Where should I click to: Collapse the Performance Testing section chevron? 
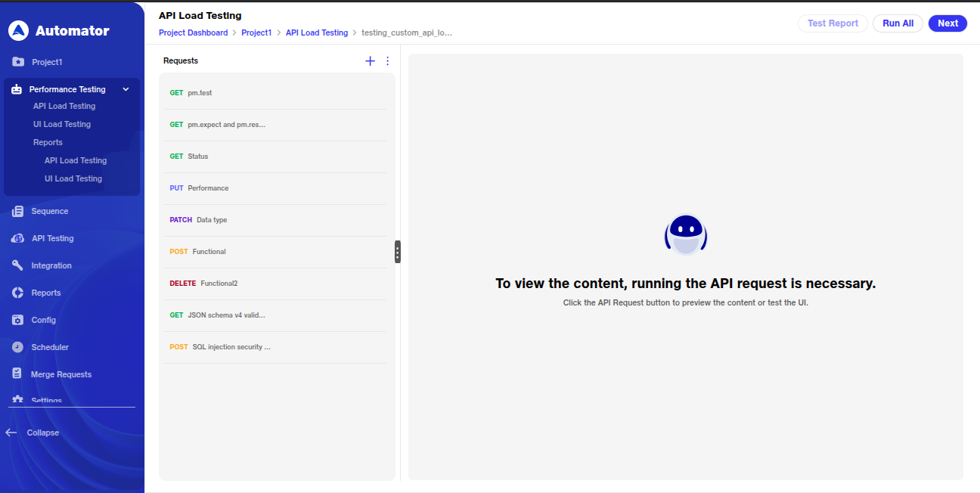point(126,89)
